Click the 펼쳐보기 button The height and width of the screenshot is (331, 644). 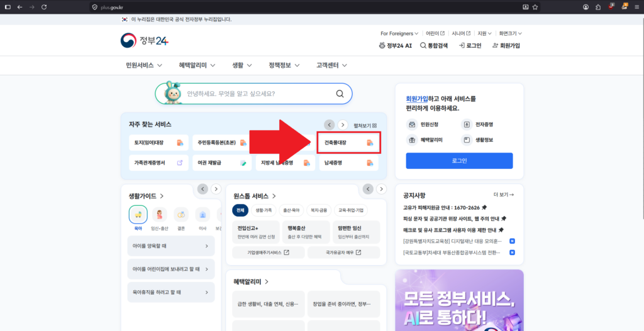point(365,126)
